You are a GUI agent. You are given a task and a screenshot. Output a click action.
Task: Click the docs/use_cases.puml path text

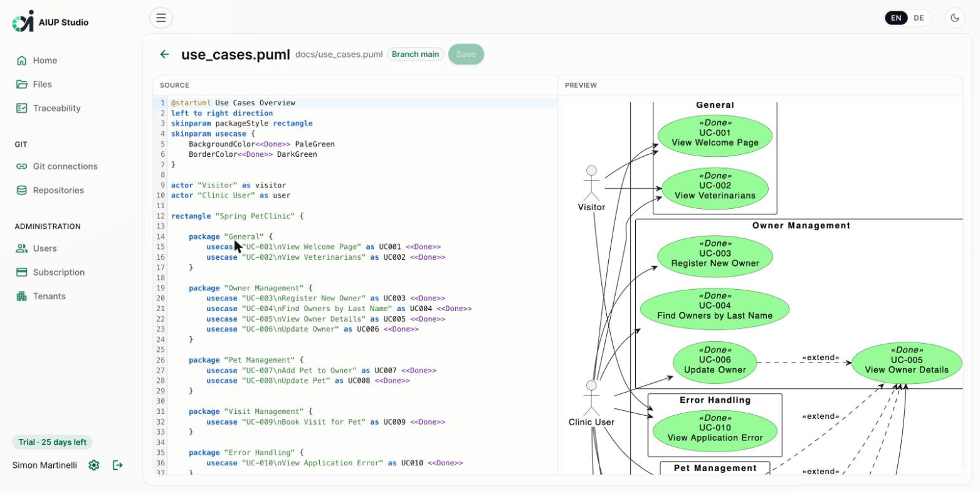point(339,55)
